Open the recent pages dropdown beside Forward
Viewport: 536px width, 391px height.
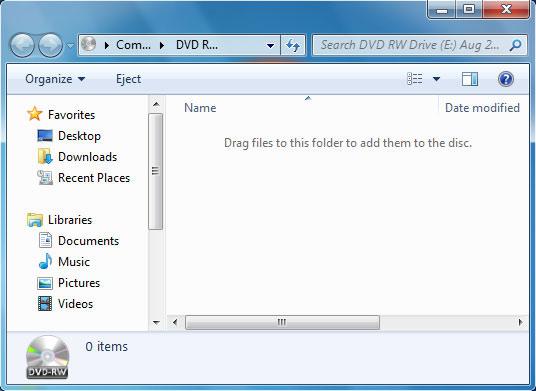[x=70, y=45]
